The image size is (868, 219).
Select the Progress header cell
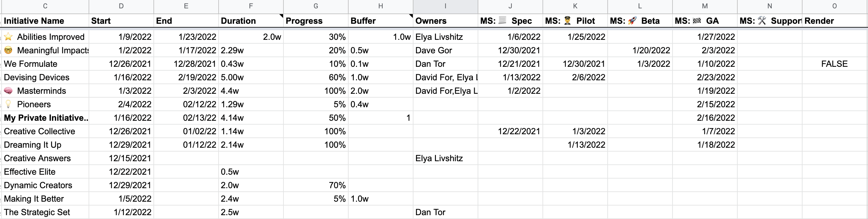(x=316, y=21)
